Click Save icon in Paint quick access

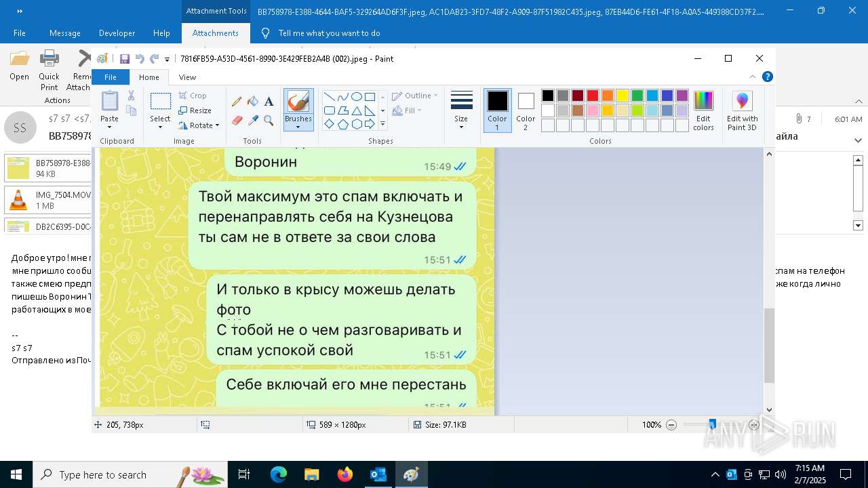[125, 59]
